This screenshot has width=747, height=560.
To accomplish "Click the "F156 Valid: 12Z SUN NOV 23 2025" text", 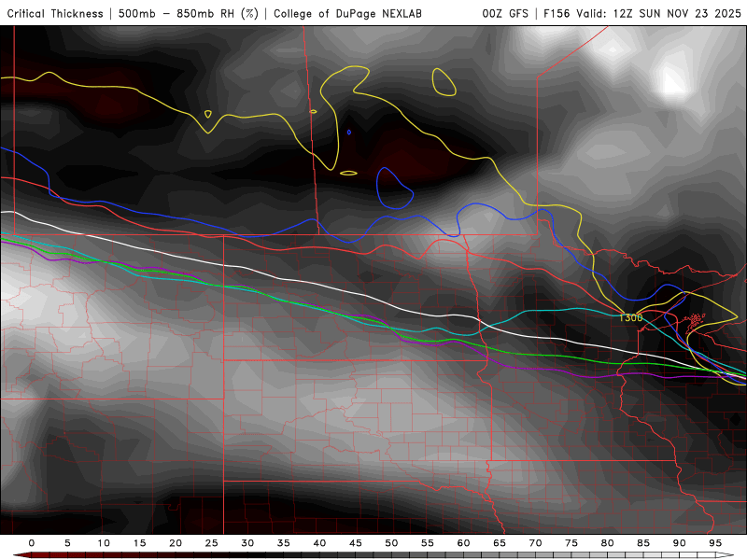I will pyautogui.click(x=642, y=13).
